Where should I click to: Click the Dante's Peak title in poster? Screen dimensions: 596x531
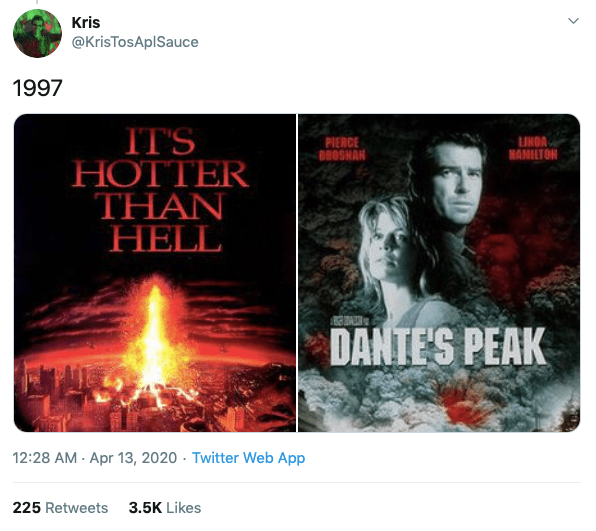click(x=438, y=346)
